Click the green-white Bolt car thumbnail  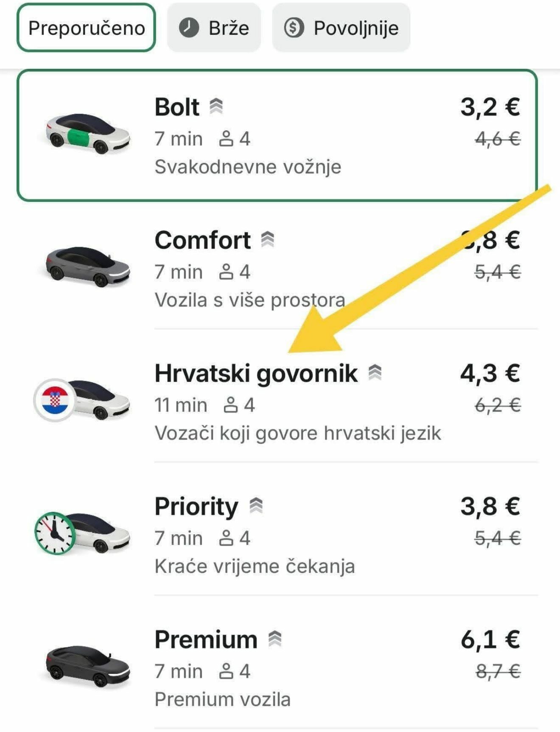(88, 133)
